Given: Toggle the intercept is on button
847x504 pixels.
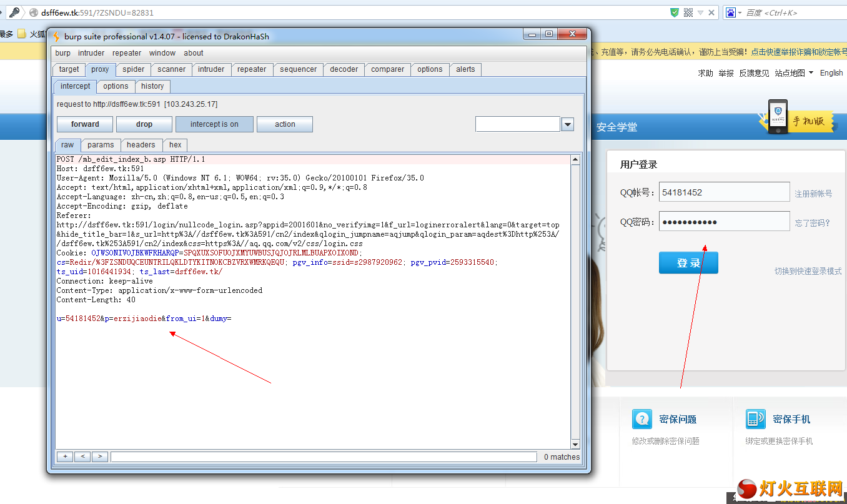Looking at the screenshot, I should [214, 124].
